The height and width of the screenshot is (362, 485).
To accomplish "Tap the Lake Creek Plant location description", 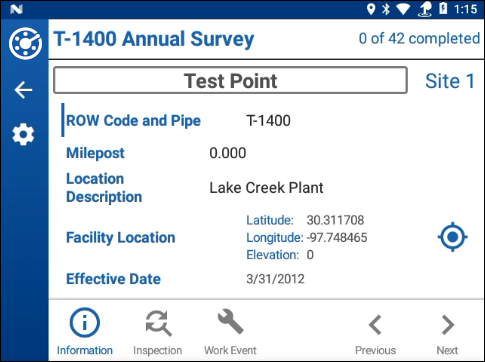I will pyautogui.click(x=266, y=188).
